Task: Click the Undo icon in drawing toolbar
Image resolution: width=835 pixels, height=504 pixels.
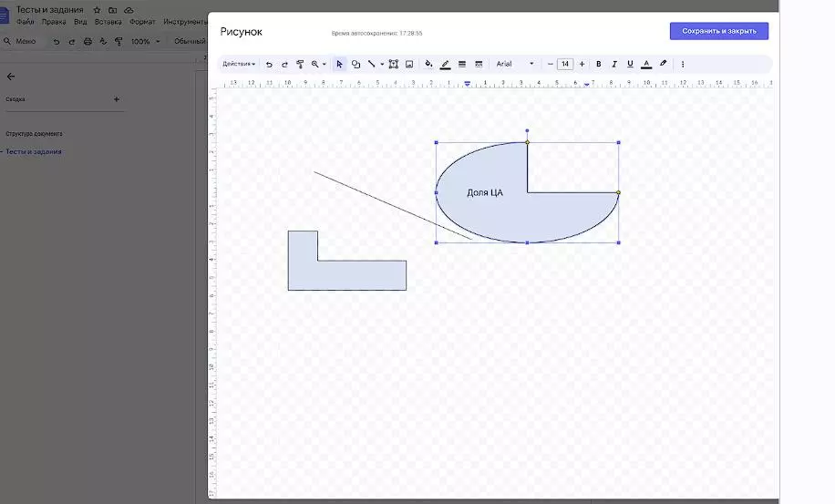Action: click(x=269, y=65)
